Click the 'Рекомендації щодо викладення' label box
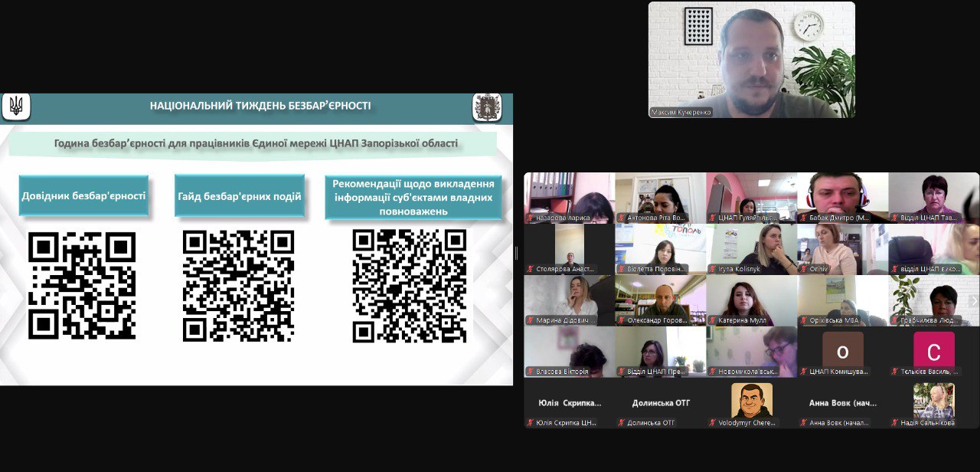 click(413, 197)
